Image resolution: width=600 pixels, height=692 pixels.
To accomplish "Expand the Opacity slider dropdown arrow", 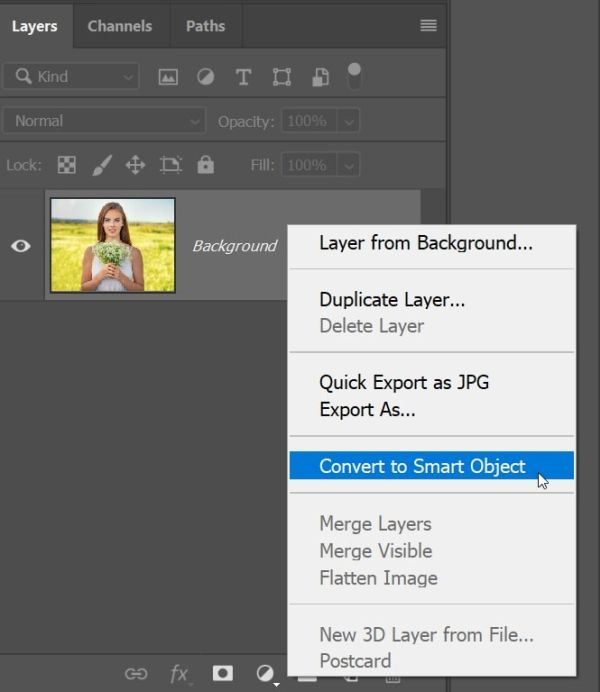I will (349, 121).
